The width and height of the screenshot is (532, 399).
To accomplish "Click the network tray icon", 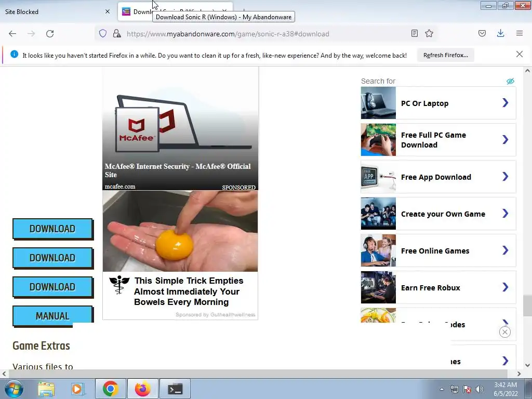I will click(454, 389).
